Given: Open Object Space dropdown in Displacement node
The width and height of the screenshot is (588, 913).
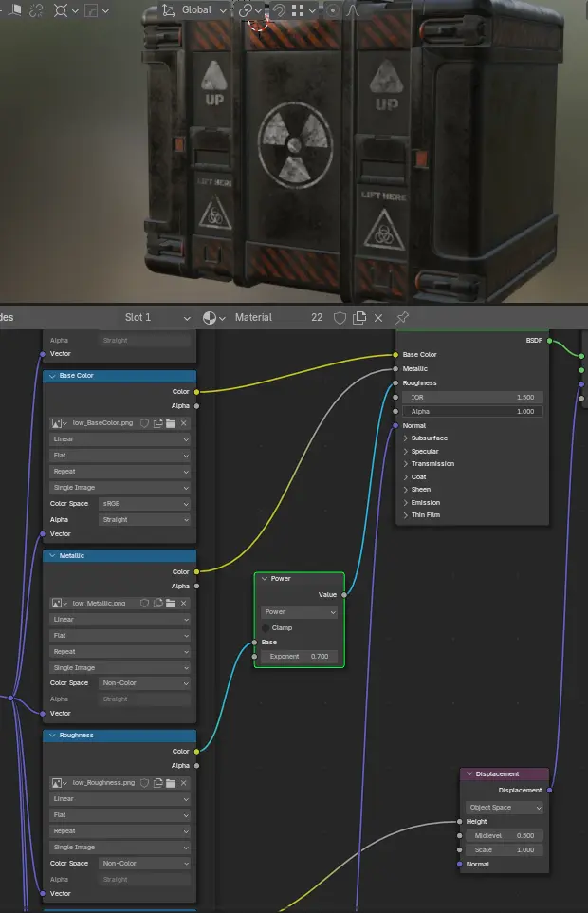Looking at the screenshot, I should [x=505, y=808].
